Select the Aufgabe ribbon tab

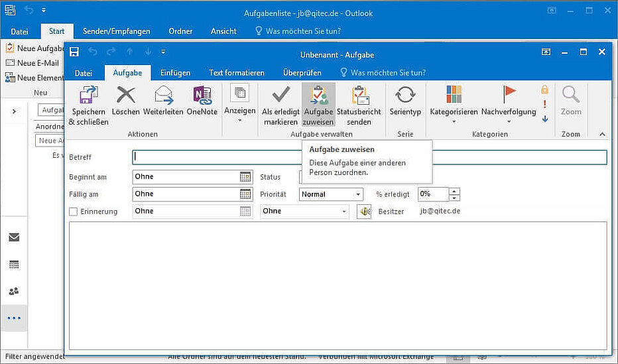click(x=128, y=73)
